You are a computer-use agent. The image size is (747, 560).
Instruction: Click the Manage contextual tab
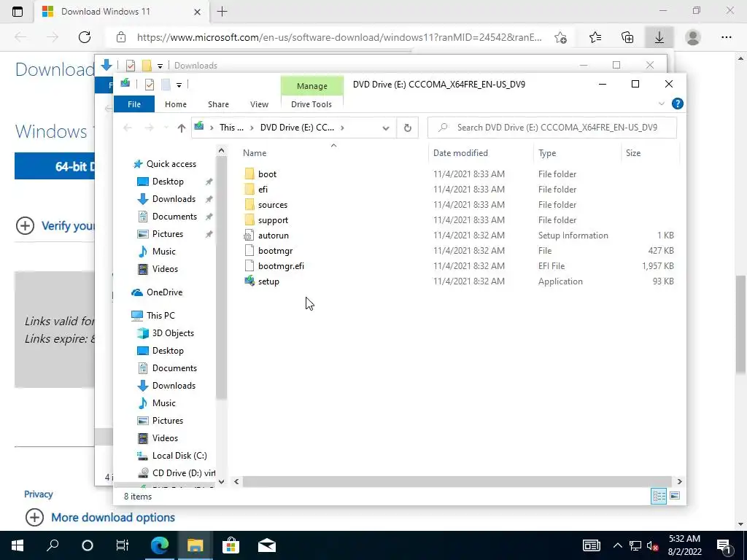312,86
